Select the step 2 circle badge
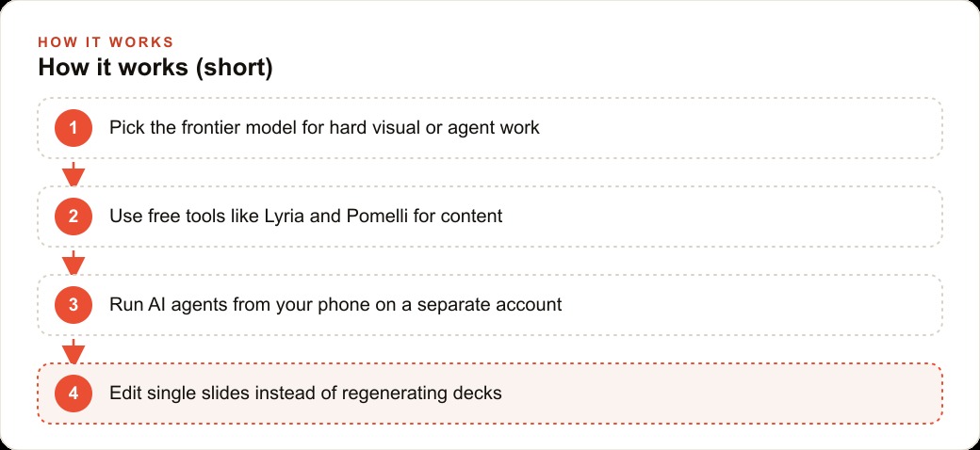The image size is (980, 450). 73,217
